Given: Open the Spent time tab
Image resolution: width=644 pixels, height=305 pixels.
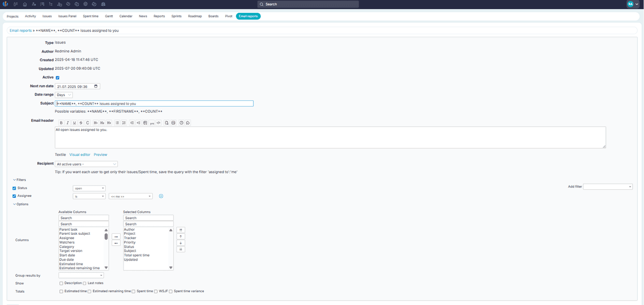Looking at the screenshot, I should pyautogui.click(x=91, y=17).
